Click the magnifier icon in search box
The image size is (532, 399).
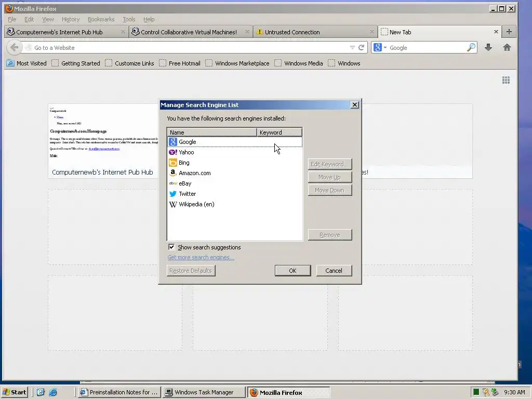471,47
